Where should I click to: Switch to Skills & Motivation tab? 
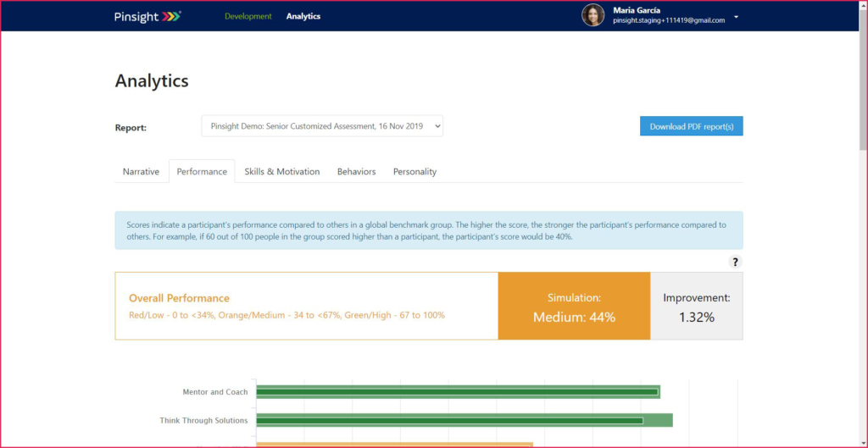(282, 171)
